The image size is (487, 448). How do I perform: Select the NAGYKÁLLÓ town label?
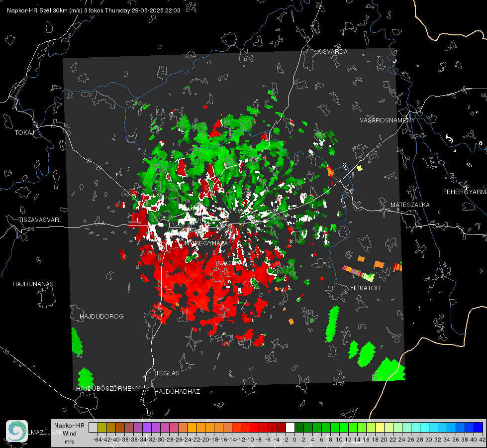236,263
